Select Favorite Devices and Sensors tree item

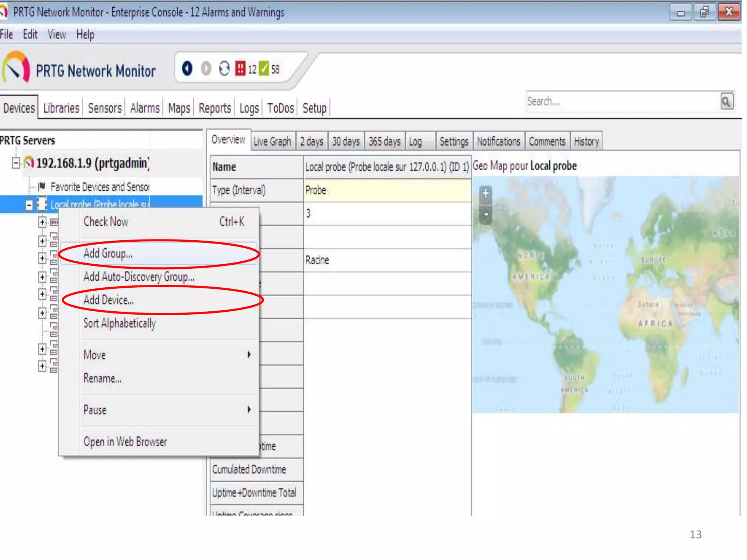(x=100, y=187)
